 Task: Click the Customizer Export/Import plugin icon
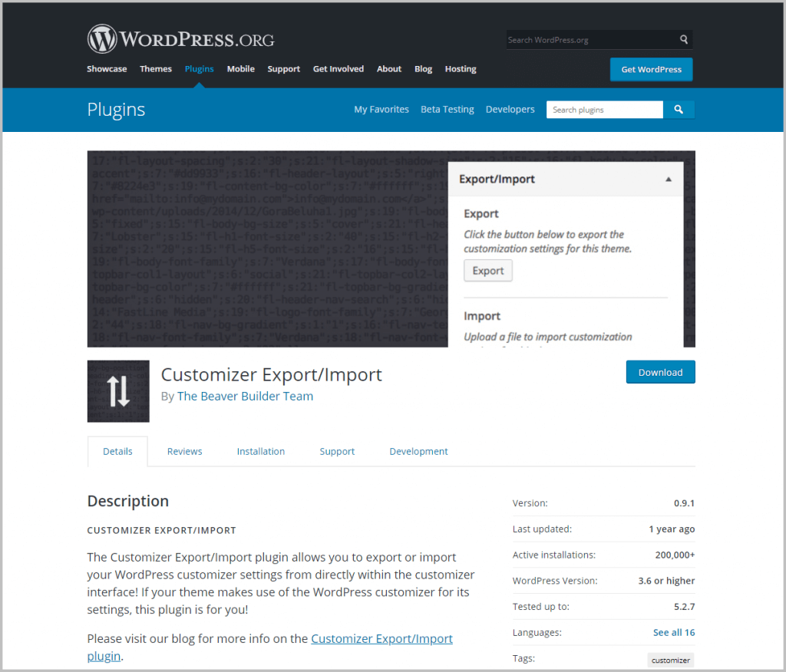[x=118, y=391]
